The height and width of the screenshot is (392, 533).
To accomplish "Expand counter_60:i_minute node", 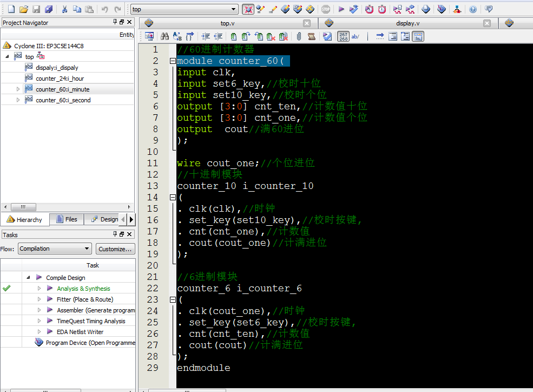I will coord(18,89).
